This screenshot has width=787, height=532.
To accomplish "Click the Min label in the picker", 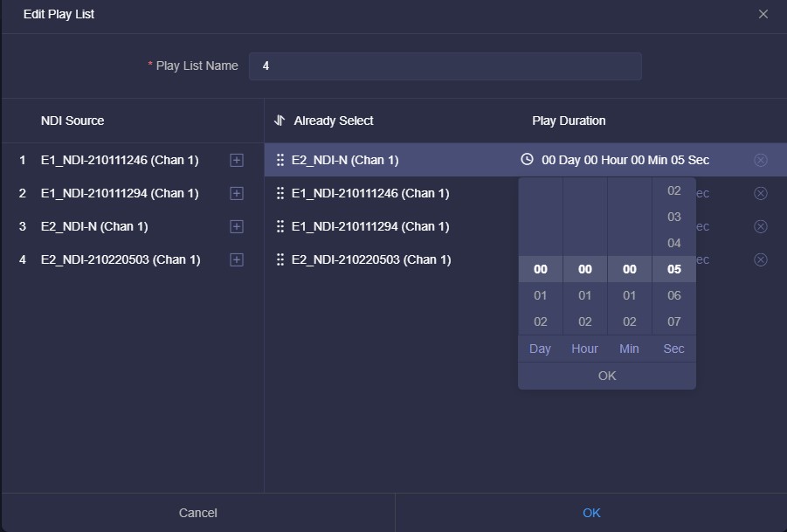I will coord(629,349).
